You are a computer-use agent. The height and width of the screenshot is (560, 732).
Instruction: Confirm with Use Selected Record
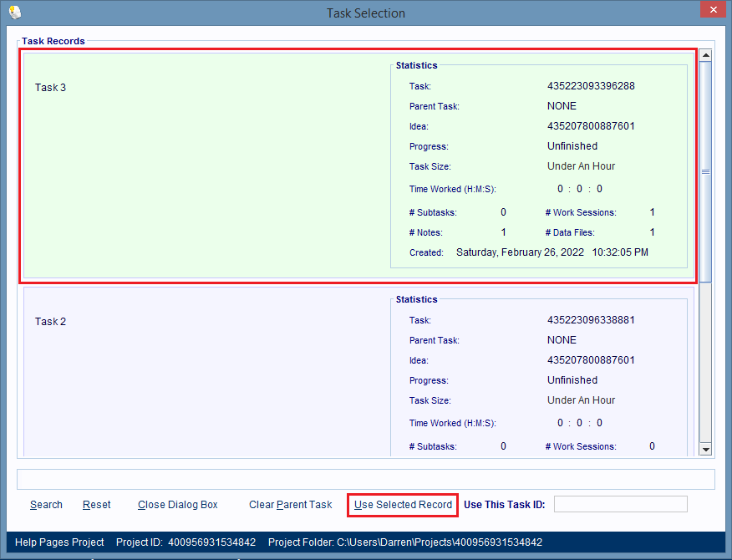click(x=403, y=505)
